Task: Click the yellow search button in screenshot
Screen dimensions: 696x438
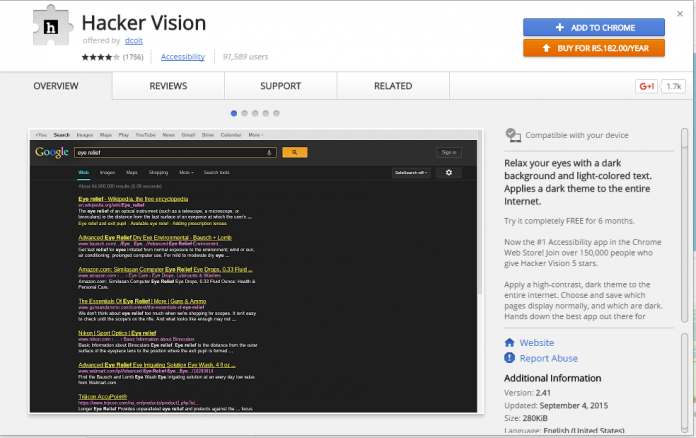Action: 295,152
